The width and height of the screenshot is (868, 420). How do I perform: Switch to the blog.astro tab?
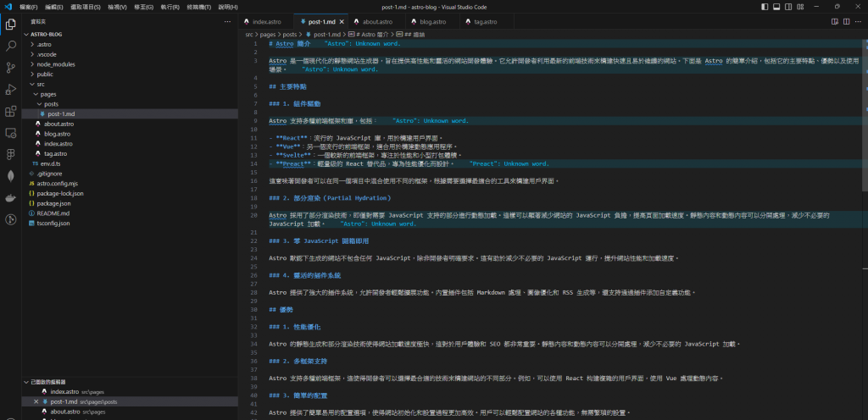coord(433,22)
